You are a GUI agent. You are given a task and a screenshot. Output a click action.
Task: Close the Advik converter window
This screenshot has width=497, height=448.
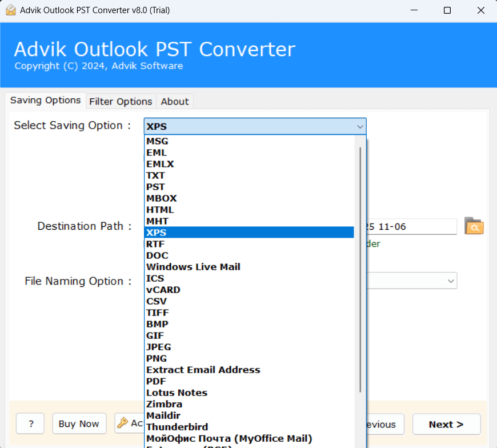pyautogui.click(x=481, y=10)
